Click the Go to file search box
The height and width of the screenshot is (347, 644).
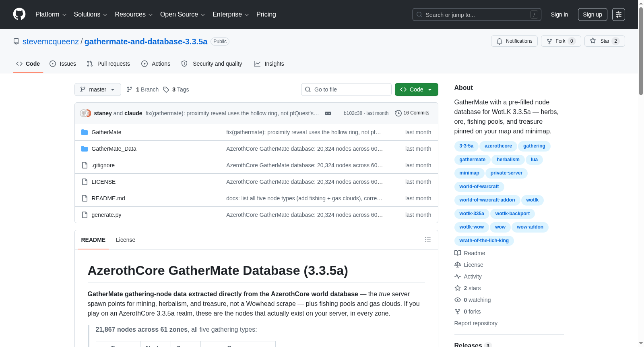pos(346,89)
